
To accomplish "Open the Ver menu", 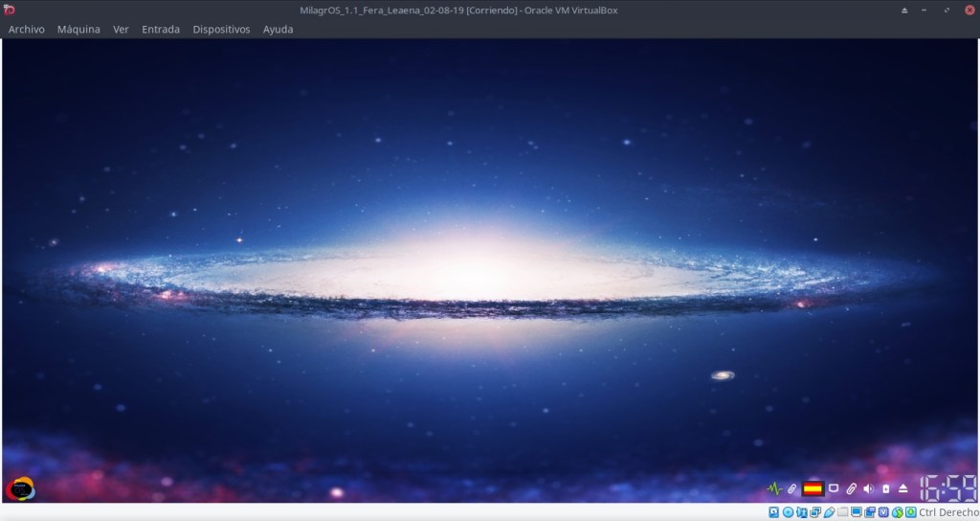I will click(121, 29).
